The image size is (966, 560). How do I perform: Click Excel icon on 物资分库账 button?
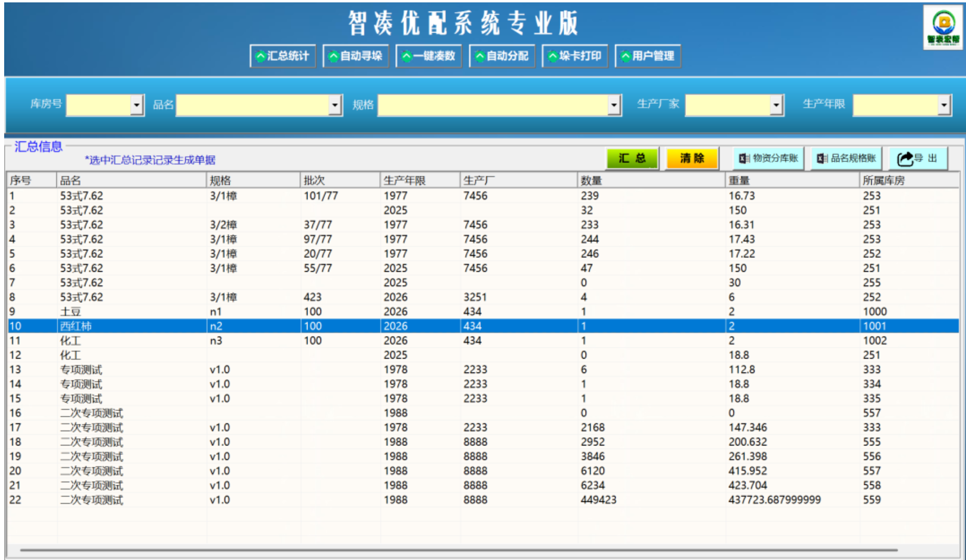(744, 158)
